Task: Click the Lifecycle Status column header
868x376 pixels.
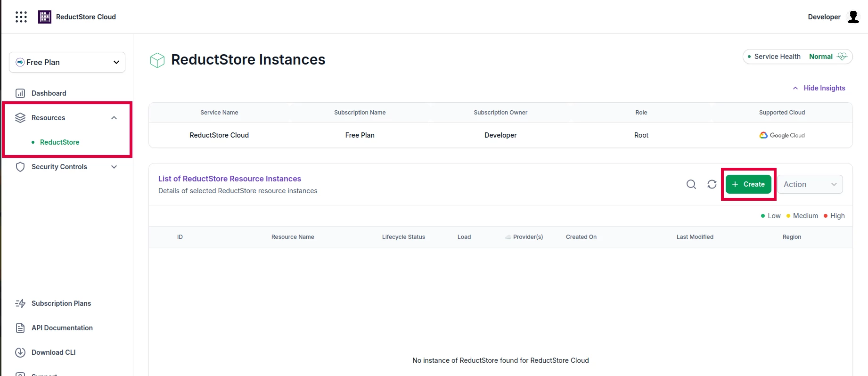Action: click(x=403, y=237)
